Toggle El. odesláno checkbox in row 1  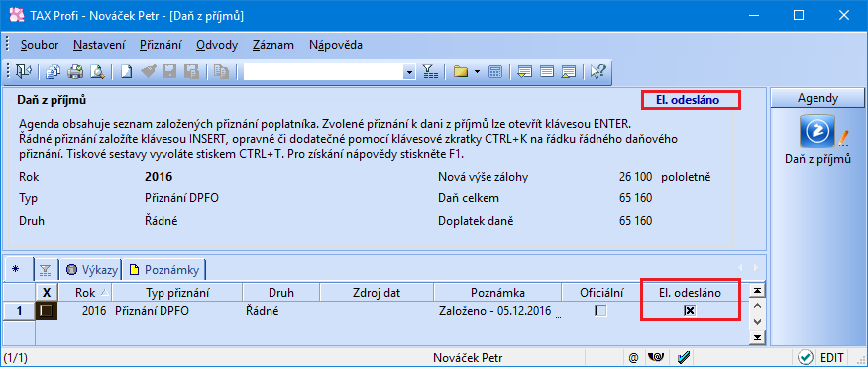[690, 311]
